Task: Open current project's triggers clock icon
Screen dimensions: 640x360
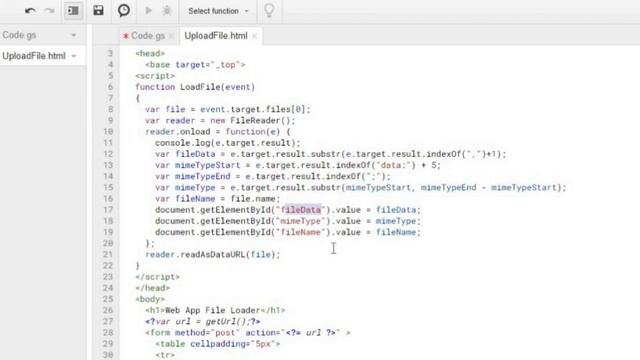Action: 124,11
